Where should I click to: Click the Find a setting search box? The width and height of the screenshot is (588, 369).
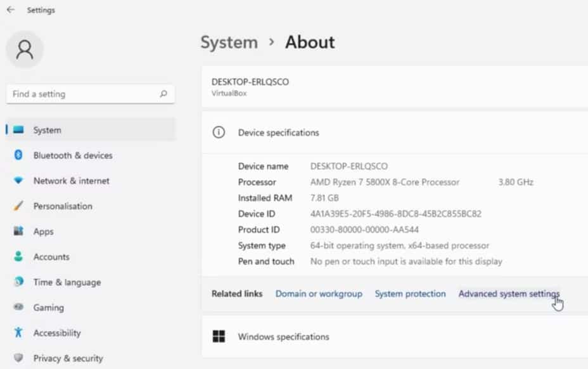pos(82,94)
